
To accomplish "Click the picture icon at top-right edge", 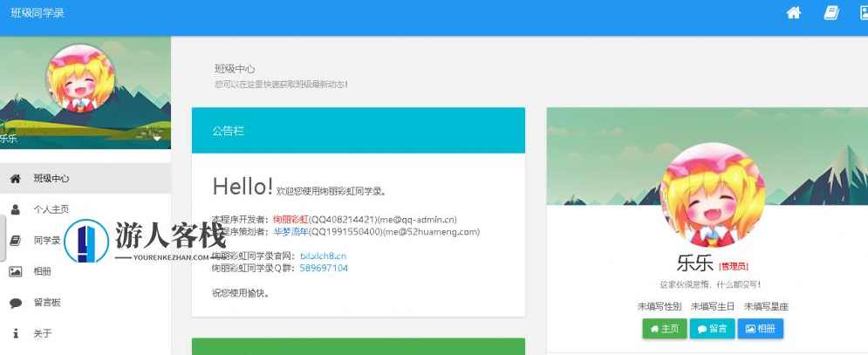I will tap(862, 13).
